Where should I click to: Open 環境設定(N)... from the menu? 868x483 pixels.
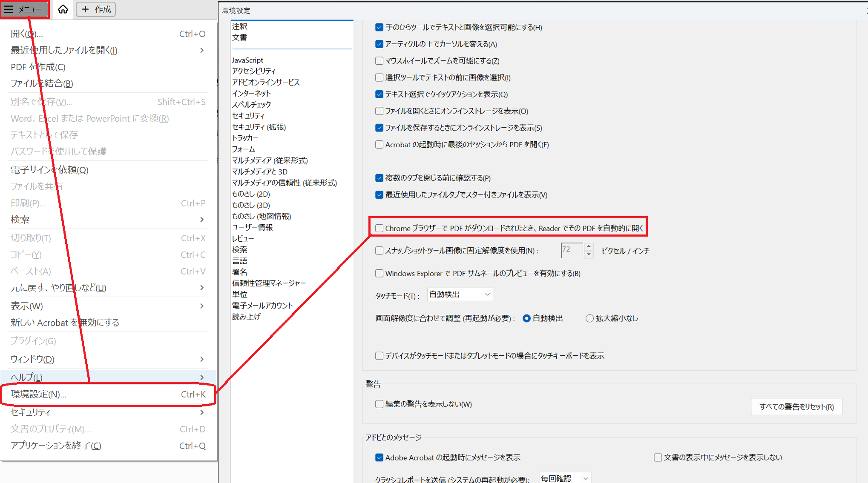[108, 394]
